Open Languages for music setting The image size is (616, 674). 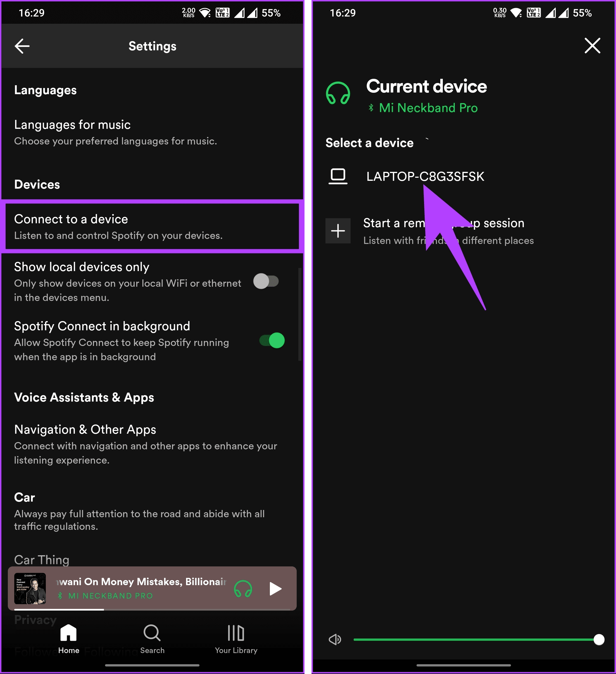coord(153,132)
